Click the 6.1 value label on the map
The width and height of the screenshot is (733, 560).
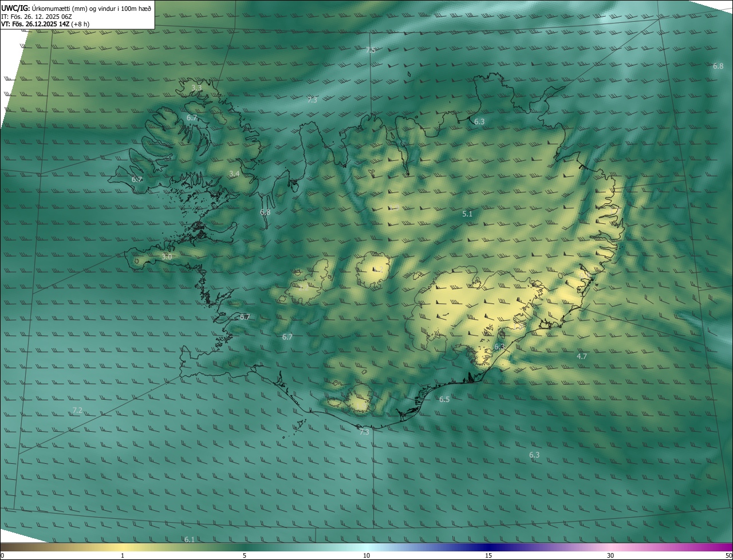pos(190,539)
